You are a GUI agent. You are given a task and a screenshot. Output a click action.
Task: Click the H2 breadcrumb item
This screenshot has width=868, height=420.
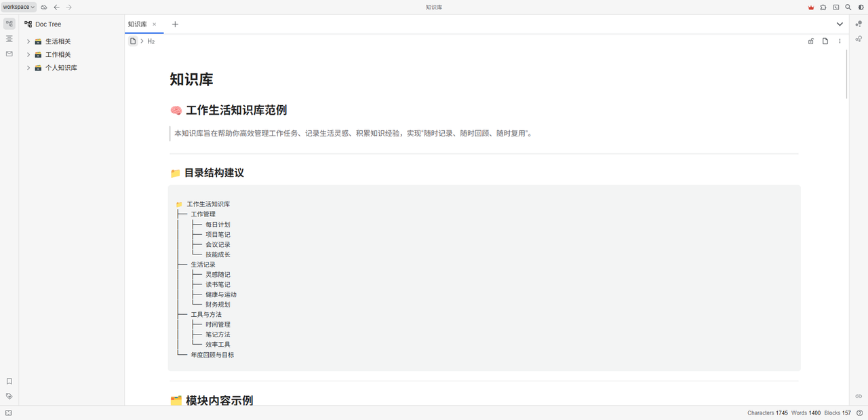pos(151,41)
